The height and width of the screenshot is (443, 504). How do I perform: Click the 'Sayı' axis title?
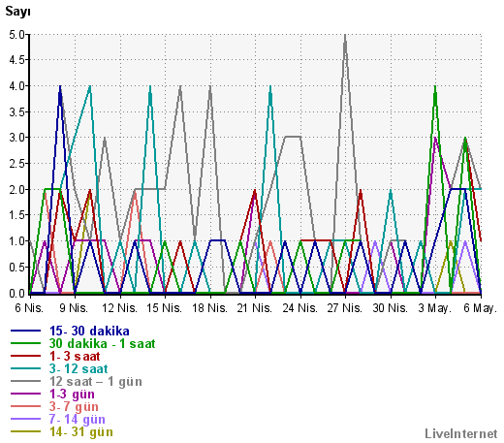click(x=17, y=12)
